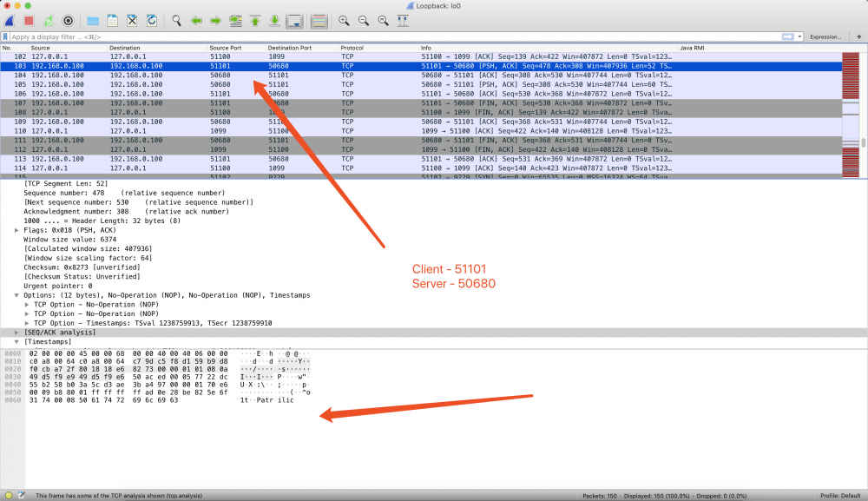The image size is (868, 501).
Task: Select Urgent pointer: 0 line
Action: (x=58, y=287)
